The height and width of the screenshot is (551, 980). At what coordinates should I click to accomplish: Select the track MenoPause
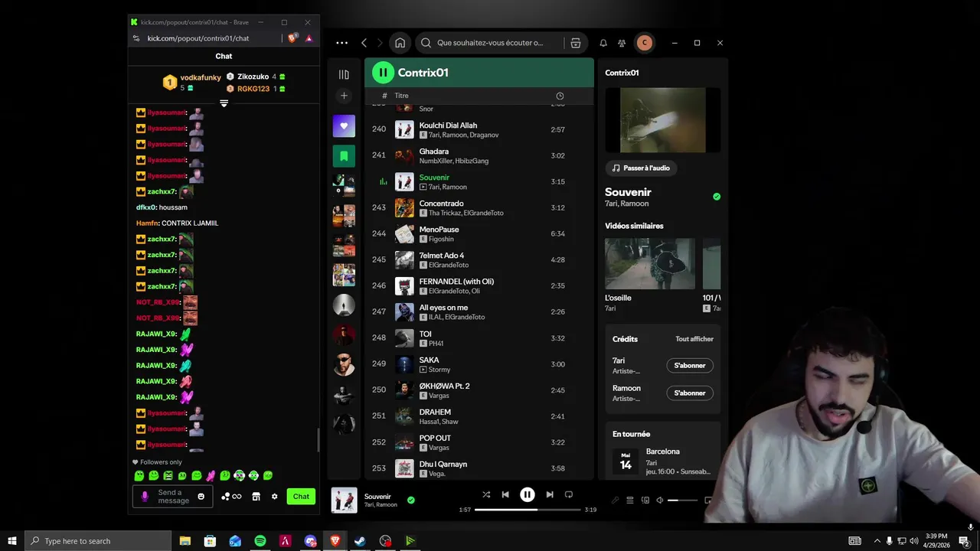pos(479,233)
